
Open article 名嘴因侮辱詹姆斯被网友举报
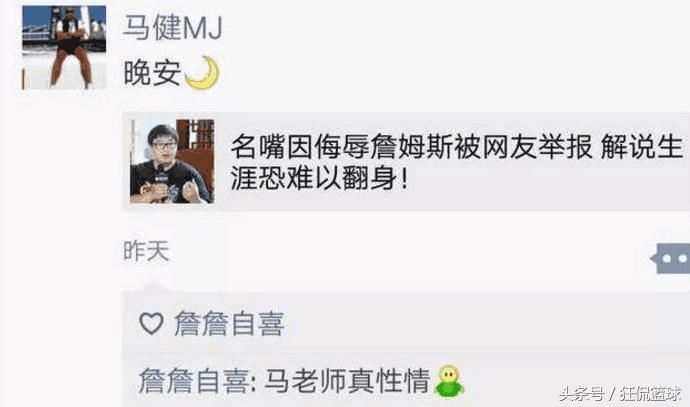click(x=411, y=147)
